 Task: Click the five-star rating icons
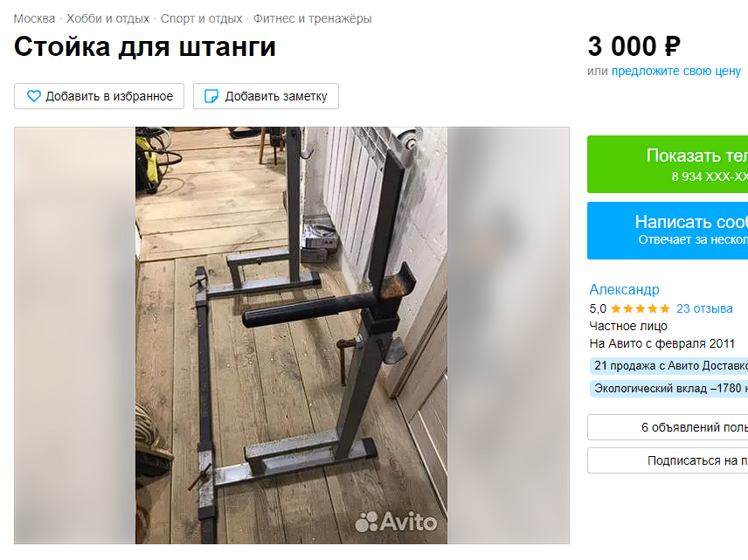tap(641, 308)
